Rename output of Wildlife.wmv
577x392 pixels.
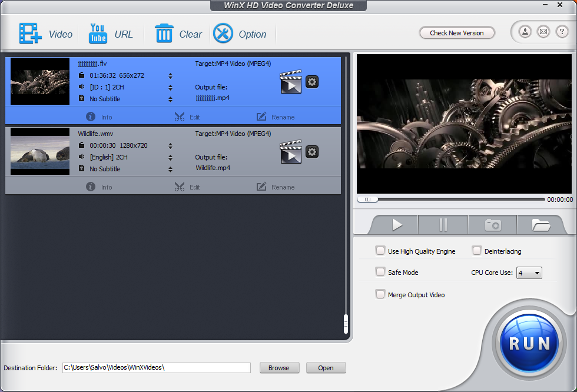276,187
